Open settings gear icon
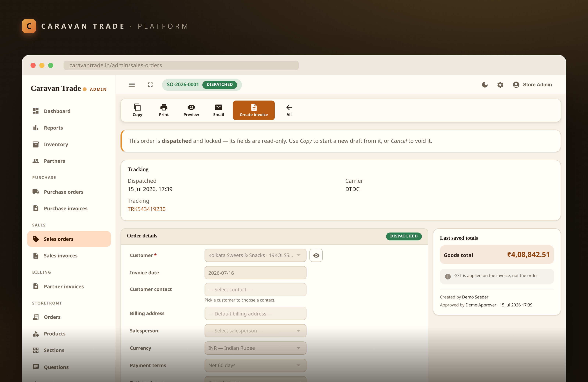Viewport: 588px width, 382px height. 500,85
